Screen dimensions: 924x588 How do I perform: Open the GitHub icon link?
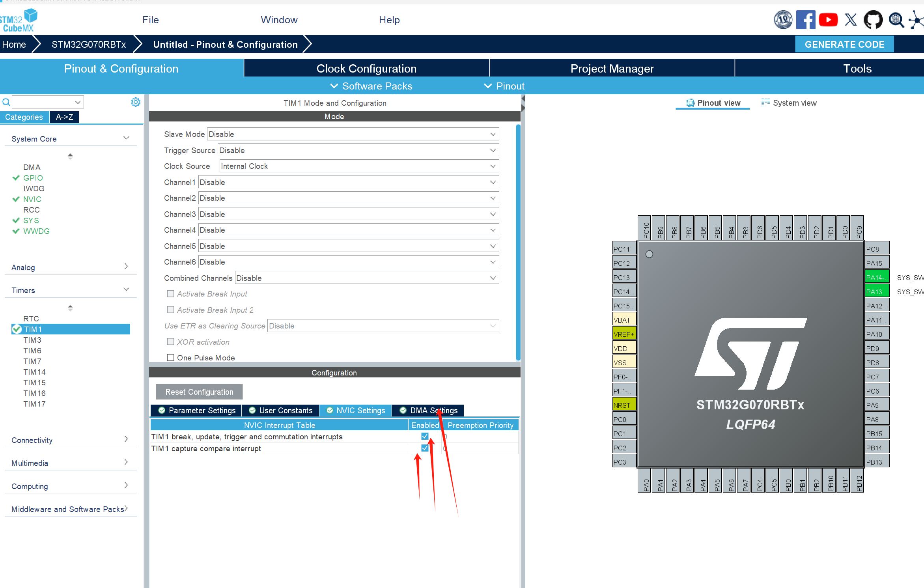[x=873, y=20]
